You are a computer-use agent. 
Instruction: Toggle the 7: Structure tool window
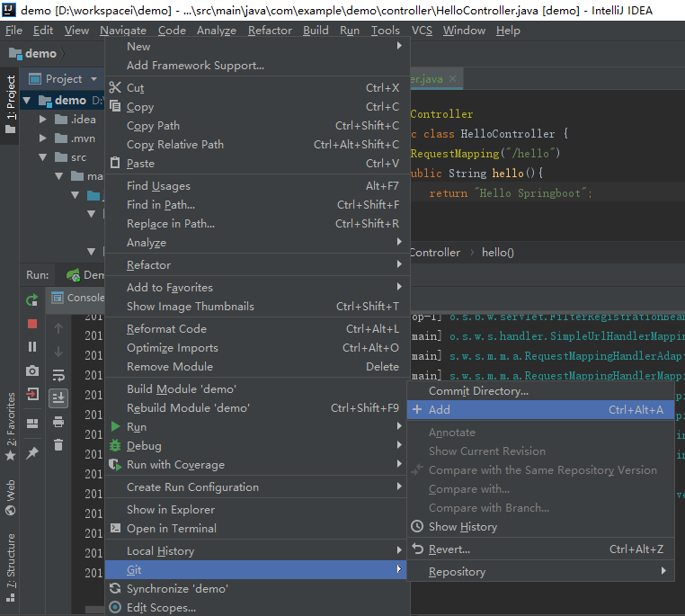(x=11, y=567)
